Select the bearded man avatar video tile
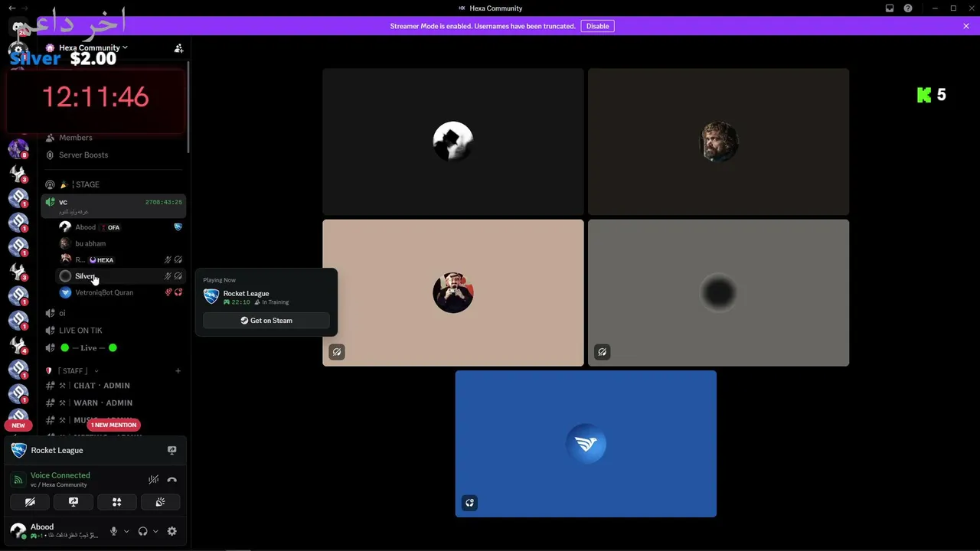 coord(718,142)
